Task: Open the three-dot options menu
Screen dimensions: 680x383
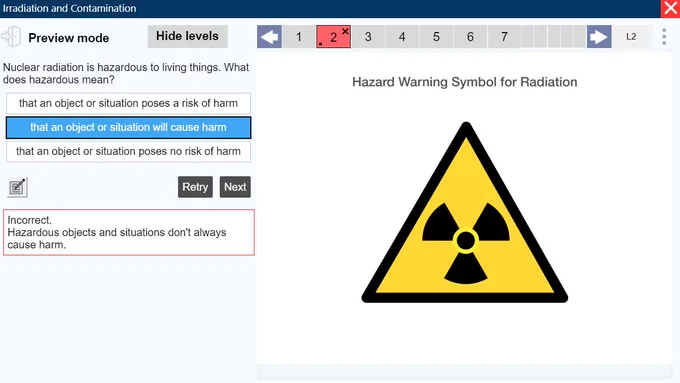Action: (x=664, y=37)
